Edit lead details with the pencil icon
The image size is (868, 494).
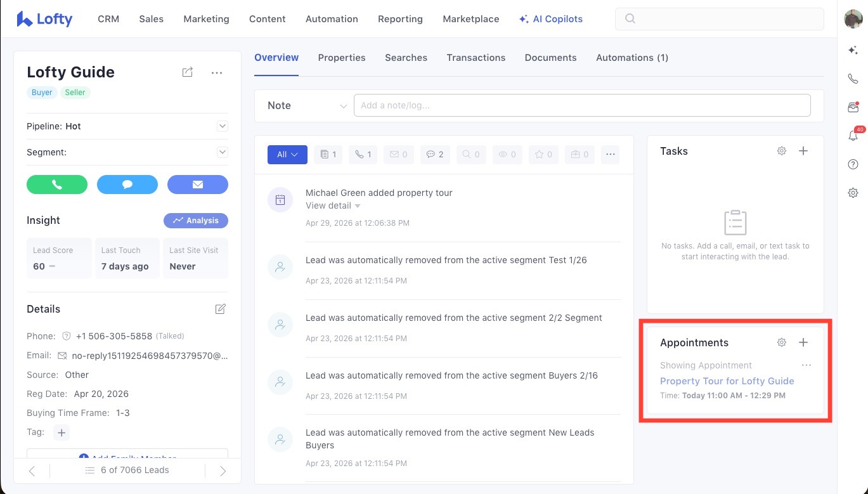220,309
